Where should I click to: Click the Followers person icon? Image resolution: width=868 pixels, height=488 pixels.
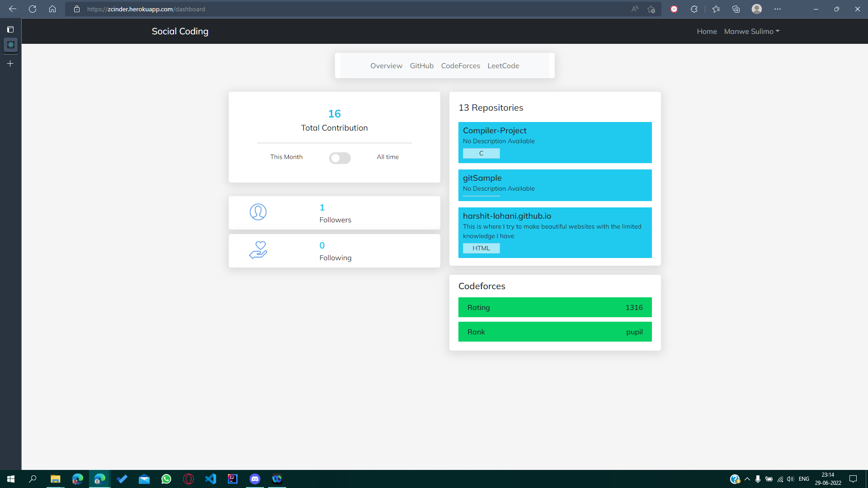(x=258, y=212)
